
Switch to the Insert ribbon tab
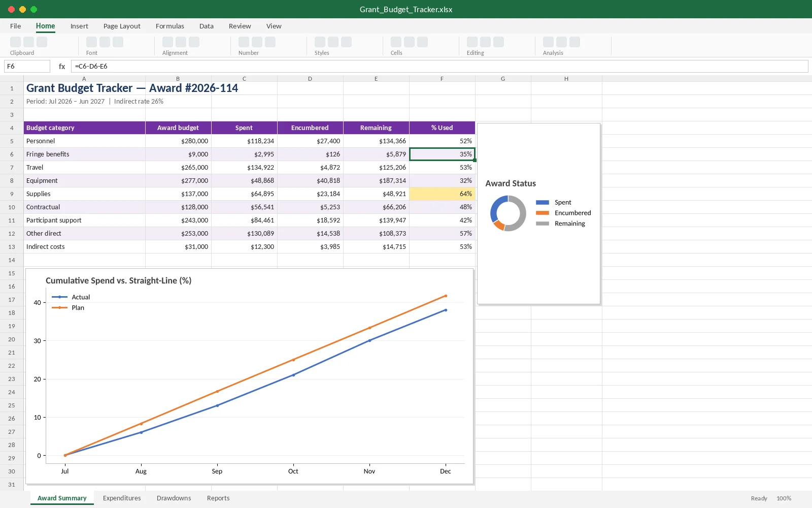pos(79,26)
